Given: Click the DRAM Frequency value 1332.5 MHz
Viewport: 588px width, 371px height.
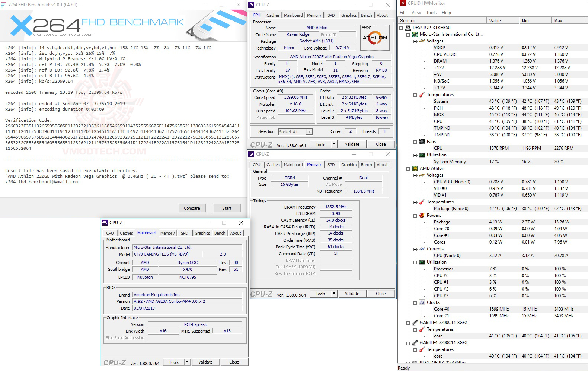Looking at the screenshot, I should pyautogui.click(x=336, y=207).
